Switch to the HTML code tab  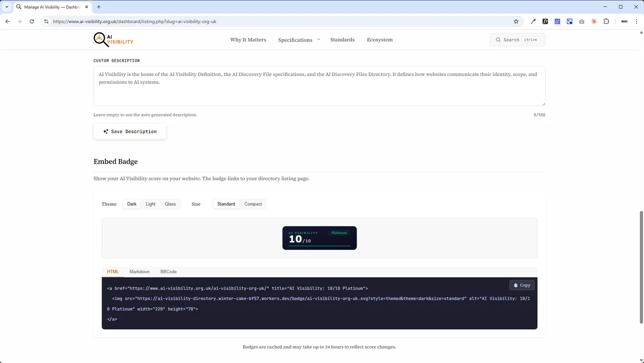[113, 272]
